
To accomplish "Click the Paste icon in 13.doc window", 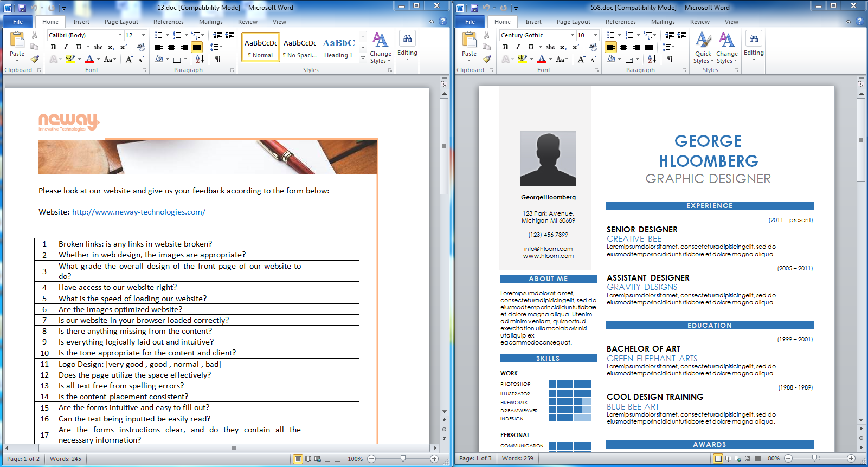I will [17, 43].
